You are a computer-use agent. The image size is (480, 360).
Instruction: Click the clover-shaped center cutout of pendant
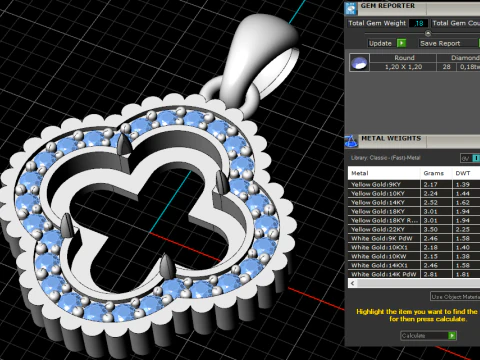pos(150,230)
